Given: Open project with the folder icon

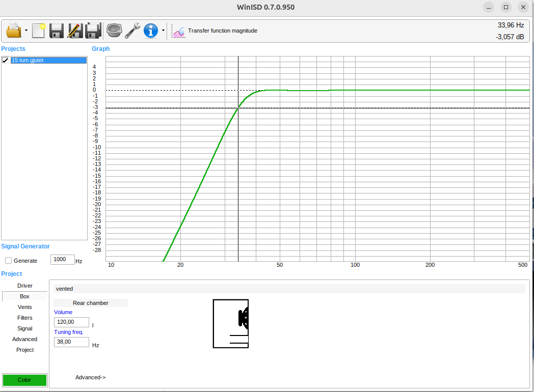Looking at the screenshot, I should pyautogui.click(x=14, y=31).
